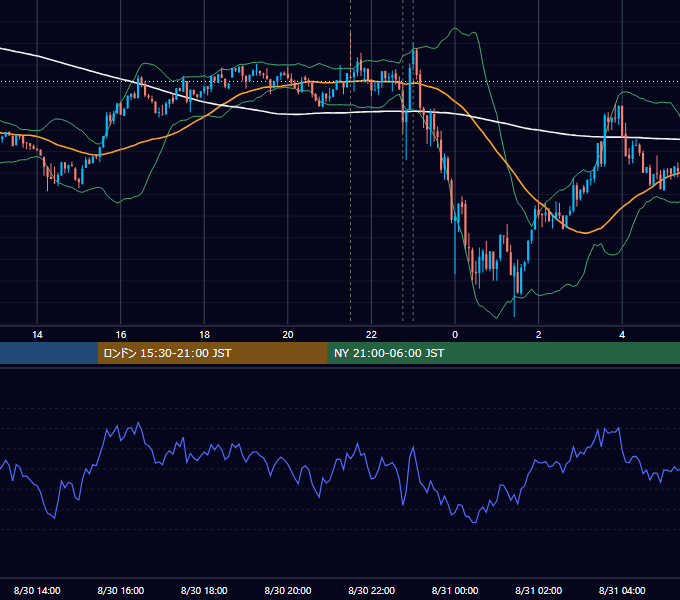The height and width of the screenshot is (600, 680).
Task: Click the 8/30 22:00 date label
Action: tap(371, 590)
